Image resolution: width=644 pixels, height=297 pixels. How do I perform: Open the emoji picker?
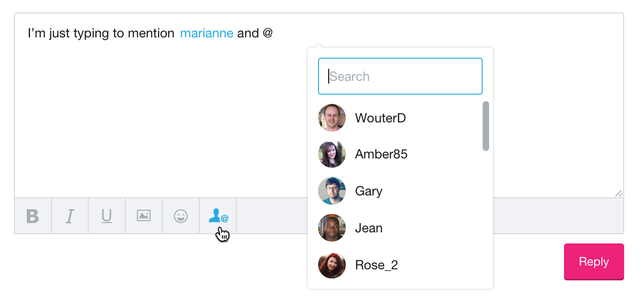(181, 216)
